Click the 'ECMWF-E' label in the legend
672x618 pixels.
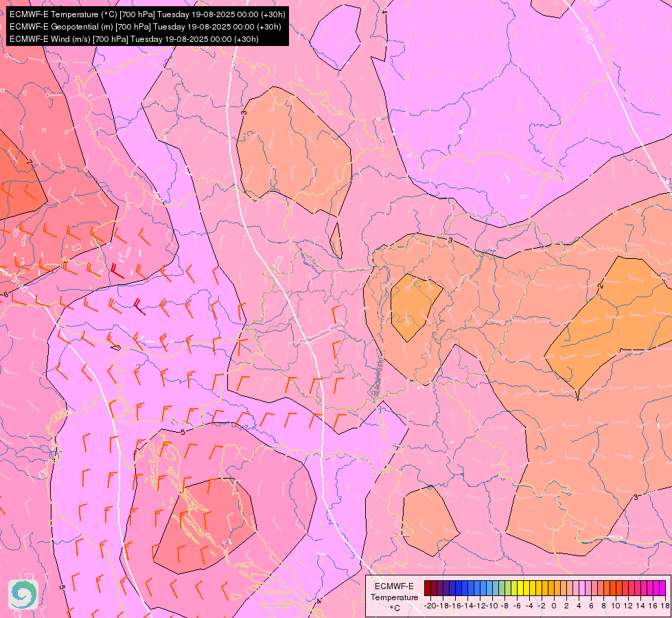(x=394, y=586)
